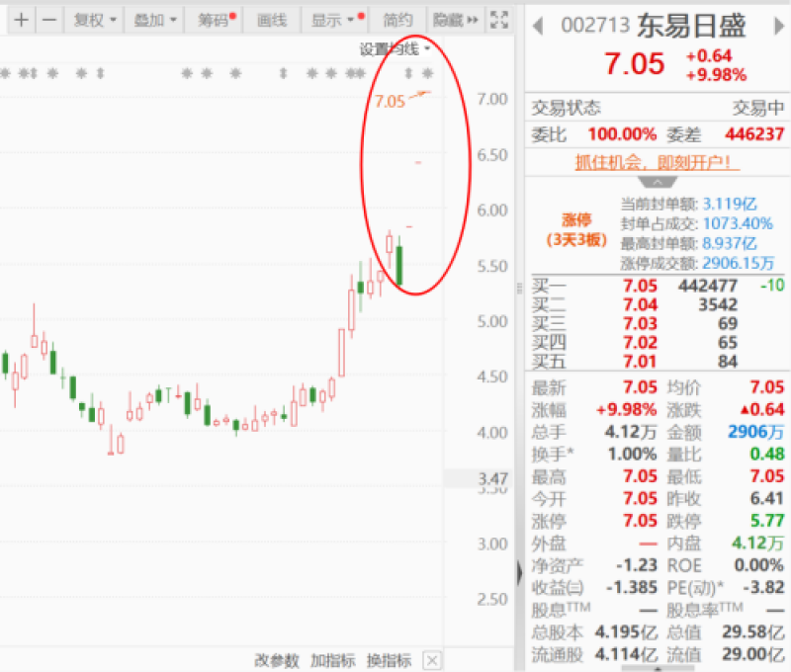791x672 pixels.
Task: Zoom out the chart with the minus icon
Action: [49, 20]
